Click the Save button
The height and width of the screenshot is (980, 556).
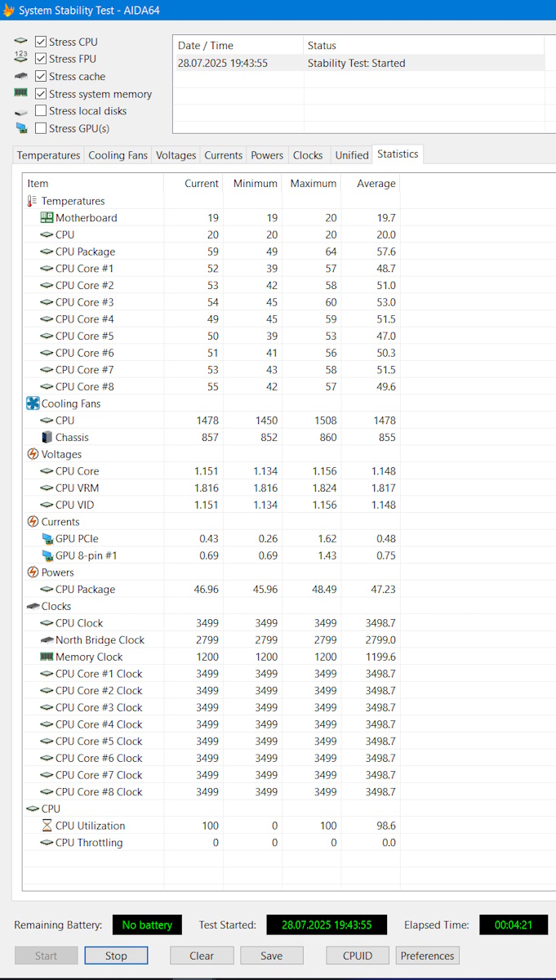coord(272,955)
